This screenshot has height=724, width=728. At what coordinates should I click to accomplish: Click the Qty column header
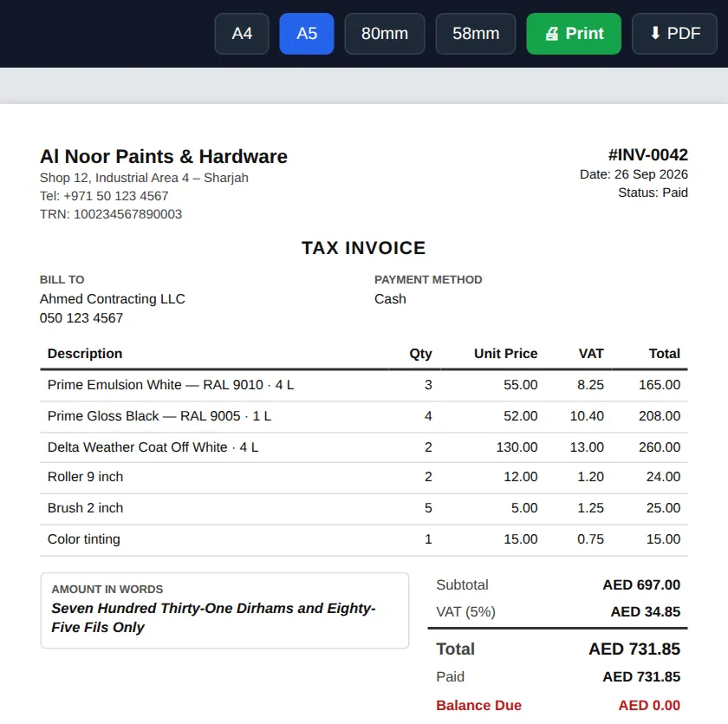420,354
